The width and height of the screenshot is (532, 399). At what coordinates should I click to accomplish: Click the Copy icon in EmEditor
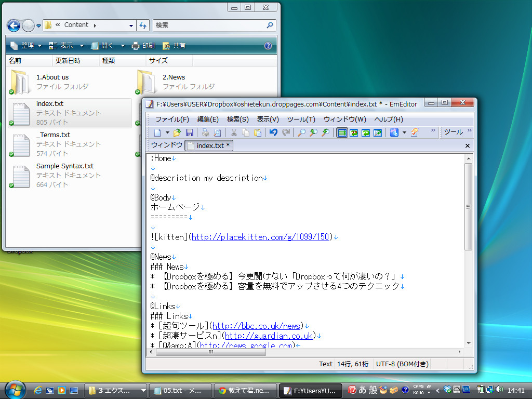(x=246, y=132)
